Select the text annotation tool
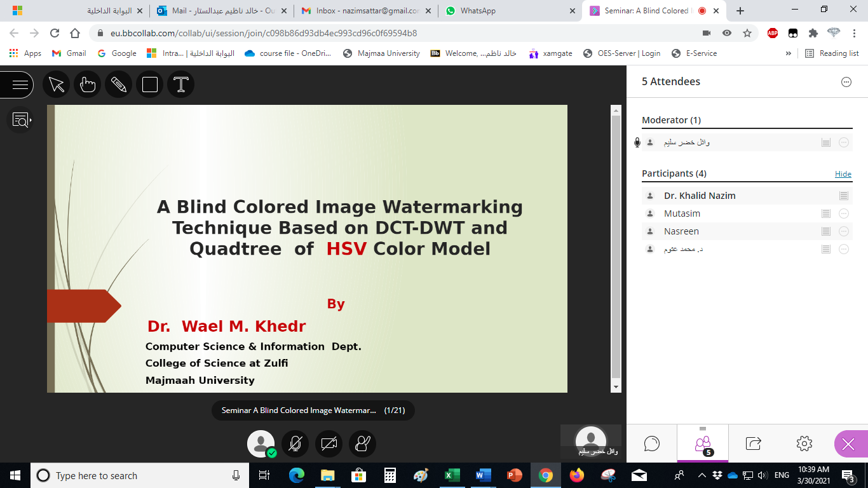 (181, 84)
